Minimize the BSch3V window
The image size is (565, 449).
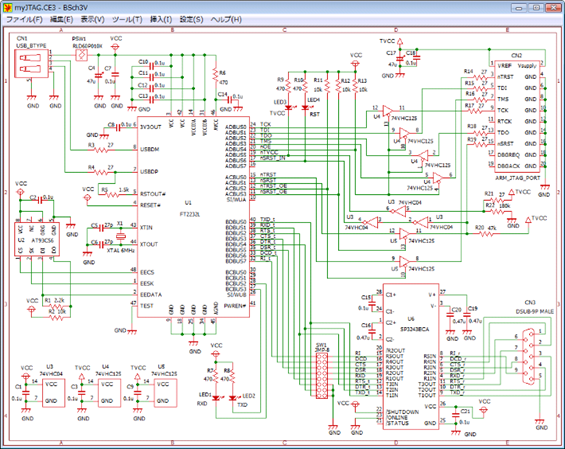[519, 7]
